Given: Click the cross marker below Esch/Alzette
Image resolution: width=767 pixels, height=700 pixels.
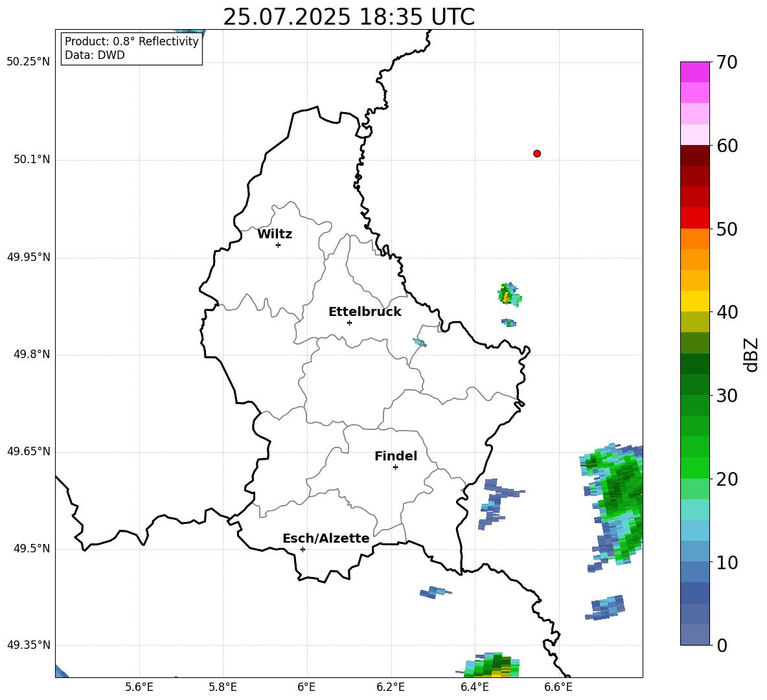Looking at the screenshot, I should [x=303, y=549].
